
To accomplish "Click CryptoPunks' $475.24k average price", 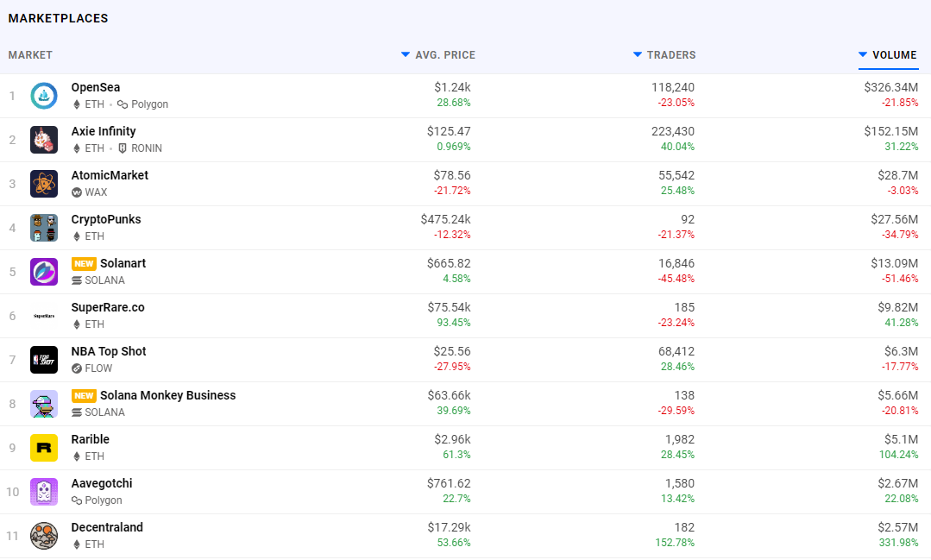I will [445, 219].
